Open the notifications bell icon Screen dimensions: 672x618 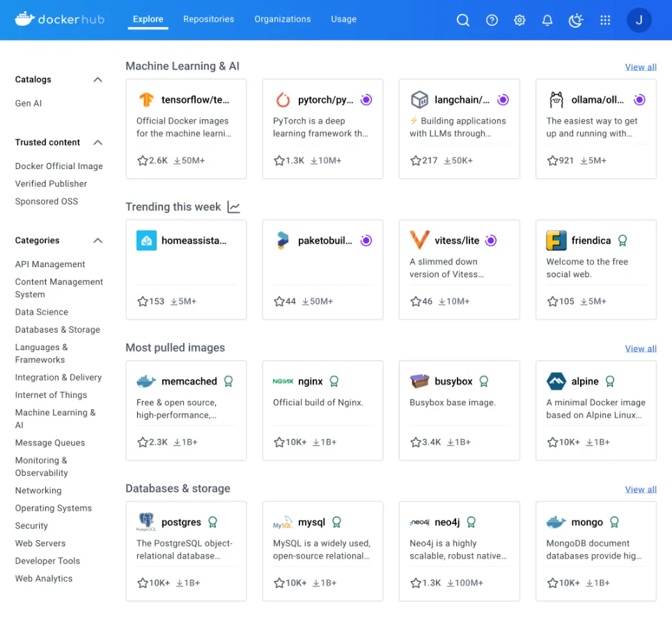(x=547, y=20)
